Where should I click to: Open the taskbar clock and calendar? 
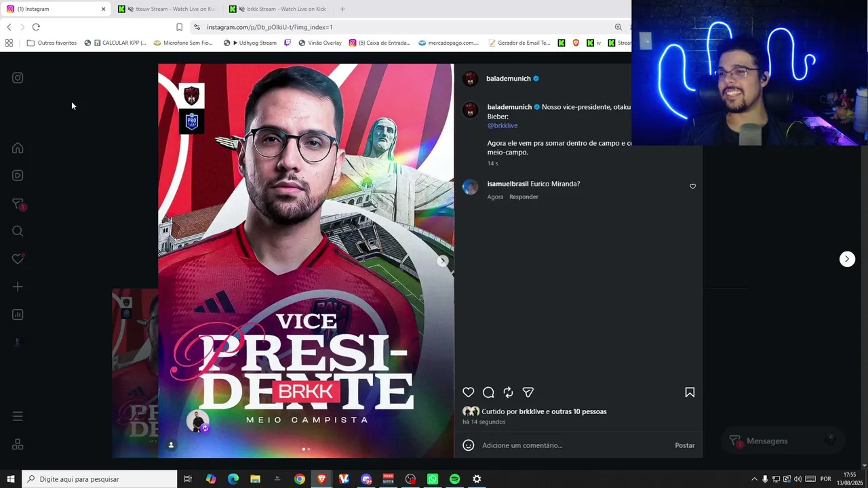[850, 479]
